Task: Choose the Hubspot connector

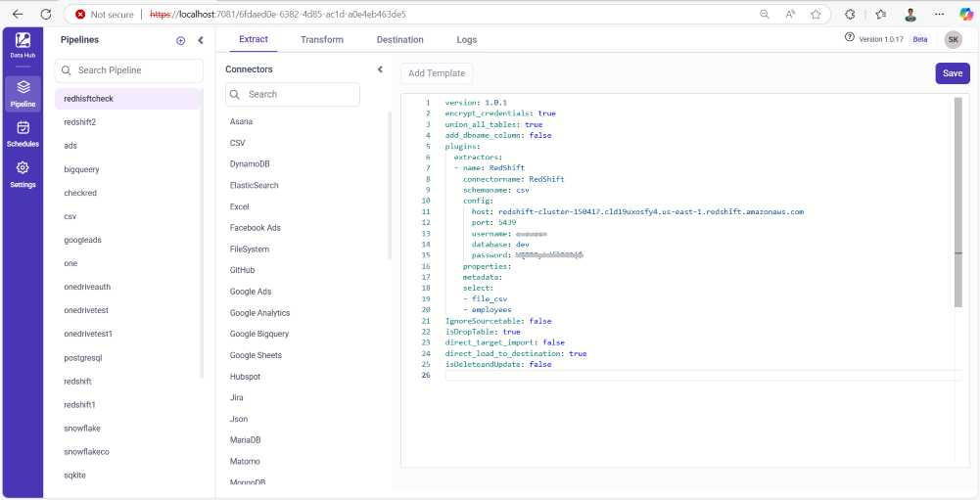Action: [x=245, y=377]
